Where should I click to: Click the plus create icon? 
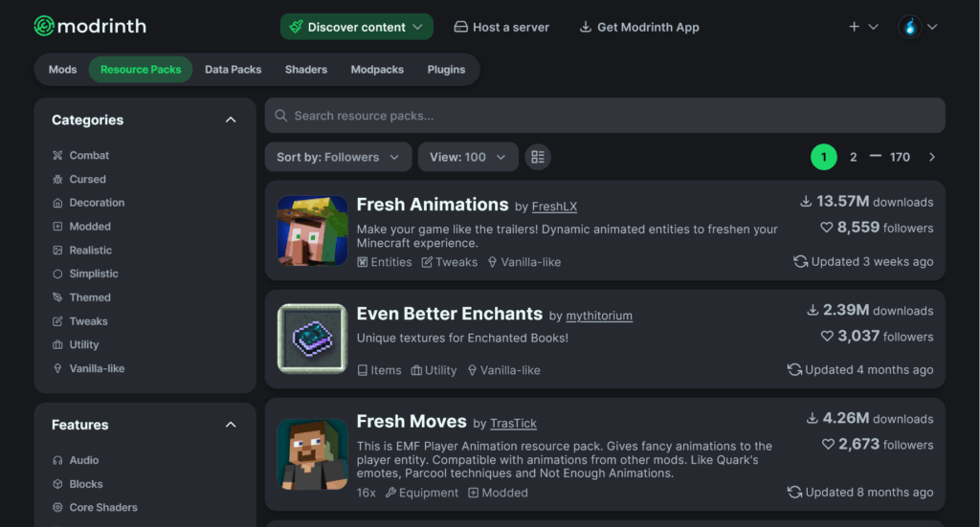[x=855, y=27]
